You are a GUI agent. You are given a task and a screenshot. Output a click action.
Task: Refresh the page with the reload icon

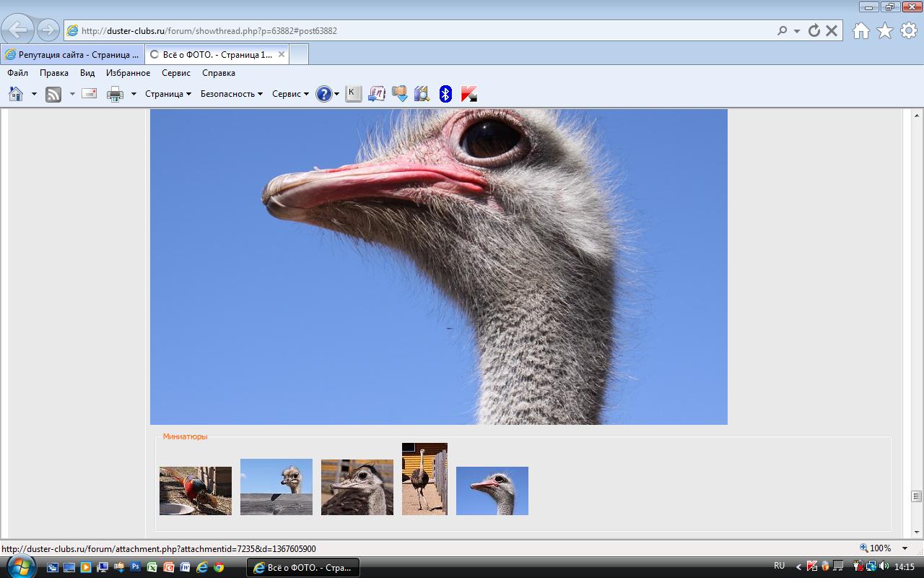coord(814,30)
